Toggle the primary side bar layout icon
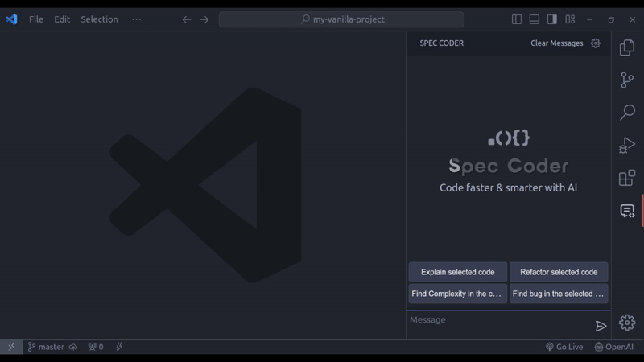 (x=517, y=19)
